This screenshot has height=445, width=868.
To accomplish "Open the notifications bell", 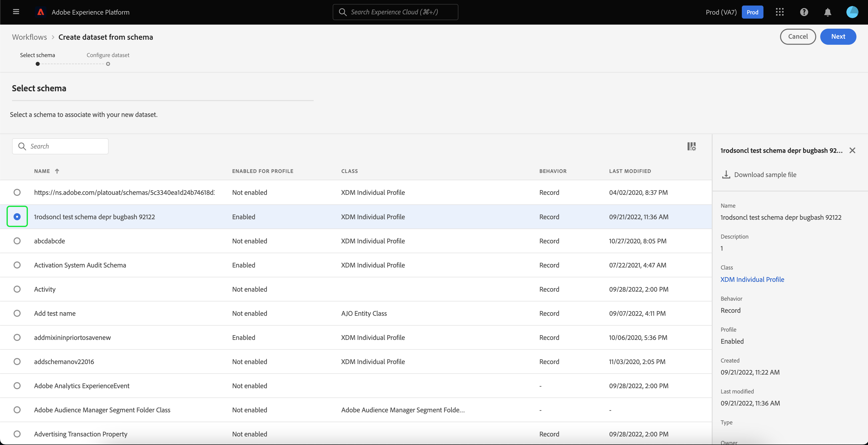I will point(828,12).
